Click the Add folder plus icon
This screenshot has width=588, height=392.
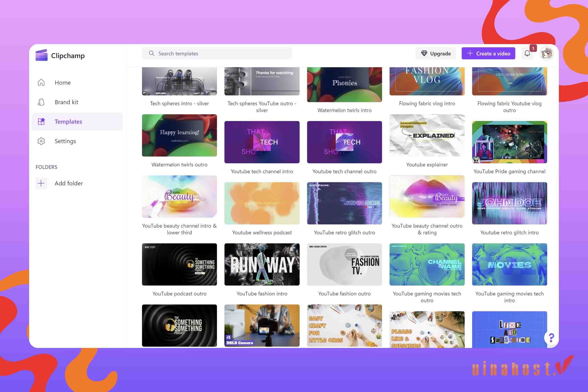(41, 183)
